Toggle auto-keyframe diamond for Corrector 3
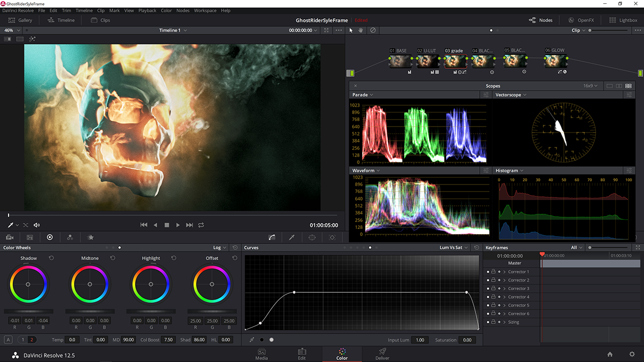This screenshot has width=644, height=362. tap(499, 289)
